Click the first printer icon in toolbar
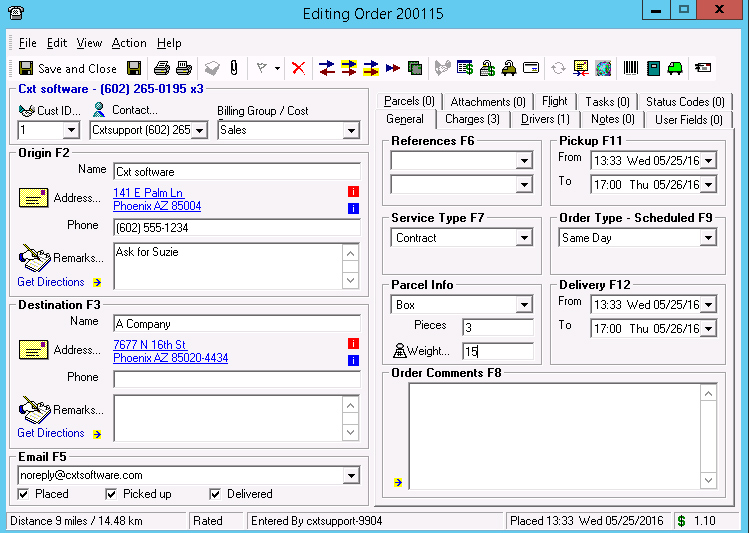Image resolution: width=749 pixels, height=533 pixels. pos(162,68)
